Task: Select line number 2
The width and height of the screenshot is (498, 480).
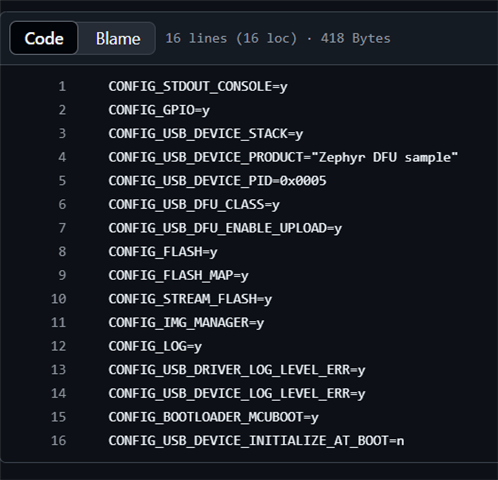Action: point(62,110)
